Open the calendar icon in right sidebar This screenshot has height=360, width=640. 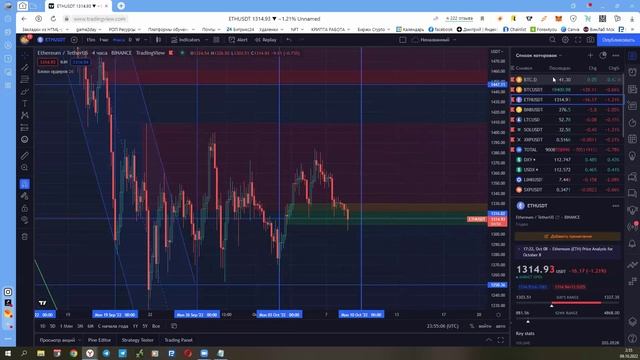click(x=632, y=139)
